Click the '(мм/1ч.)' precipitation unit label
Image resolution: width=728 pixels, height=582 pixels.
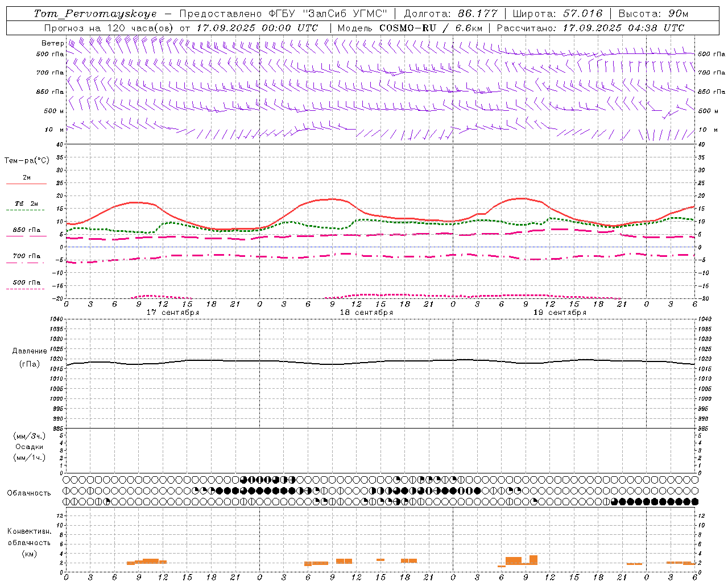(x=29, y=458)
